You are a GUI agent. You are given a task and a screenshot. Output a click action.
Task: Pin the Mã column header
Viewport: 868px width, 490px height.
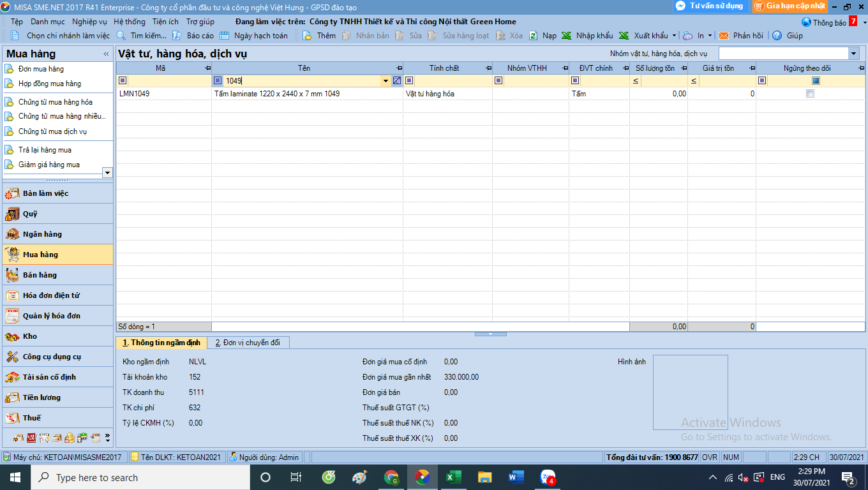[207, 68]
